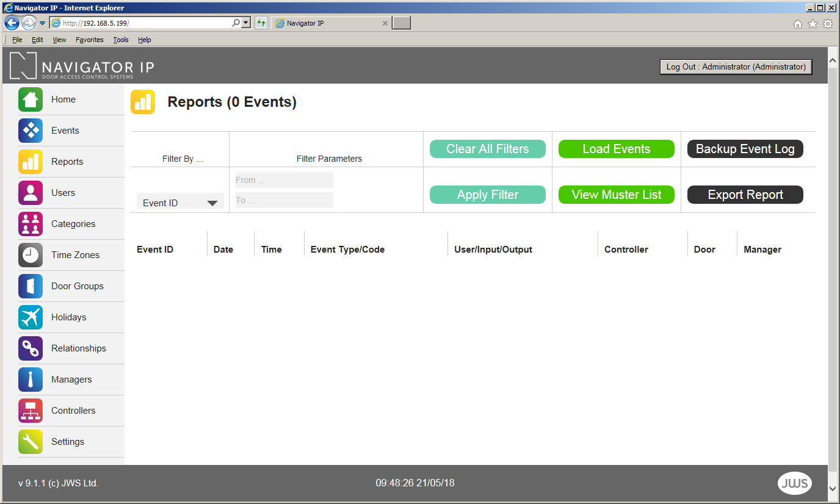Click the From filter input field
The width and height of the screenshot is (840, 504).
click(284, 180)
